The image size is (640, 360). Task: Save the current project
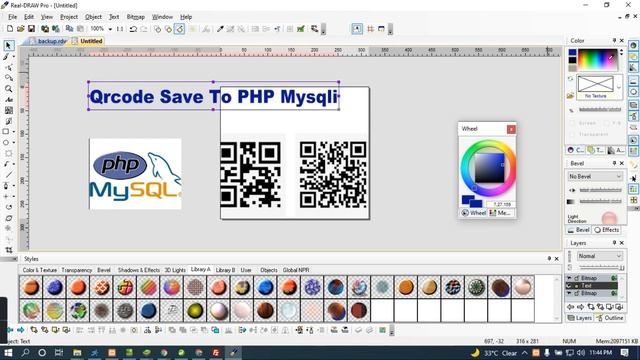(31, 29)
